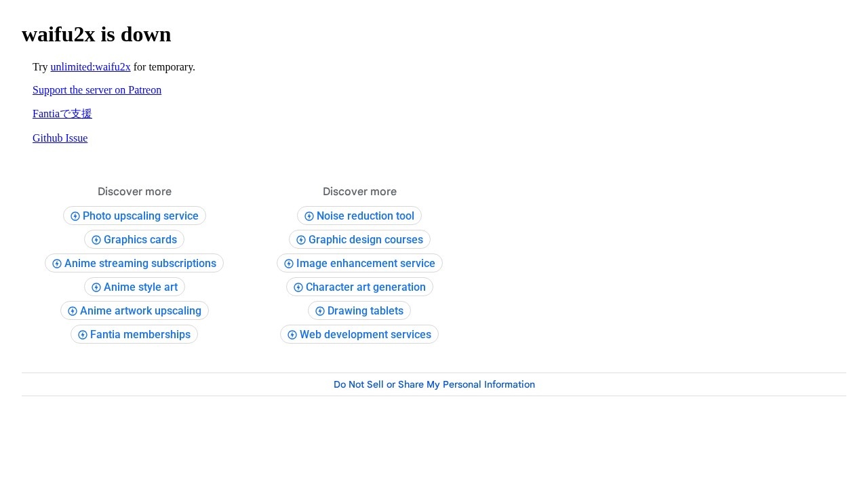Click the icon beside Character art generation
This screenshot has height=488, width=868.
(x=298, y=287)
